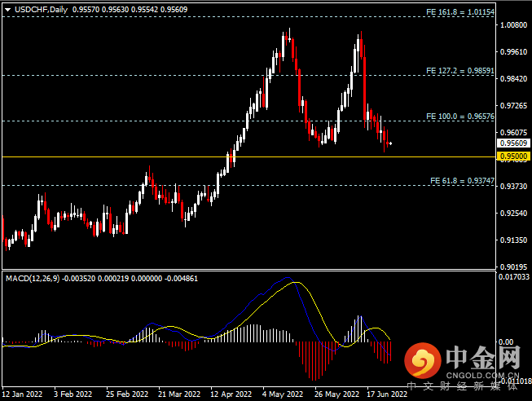Click the 0.017033 MACD scale value
Viewport: 532px width, 401px height.
(x=514, y=277)
